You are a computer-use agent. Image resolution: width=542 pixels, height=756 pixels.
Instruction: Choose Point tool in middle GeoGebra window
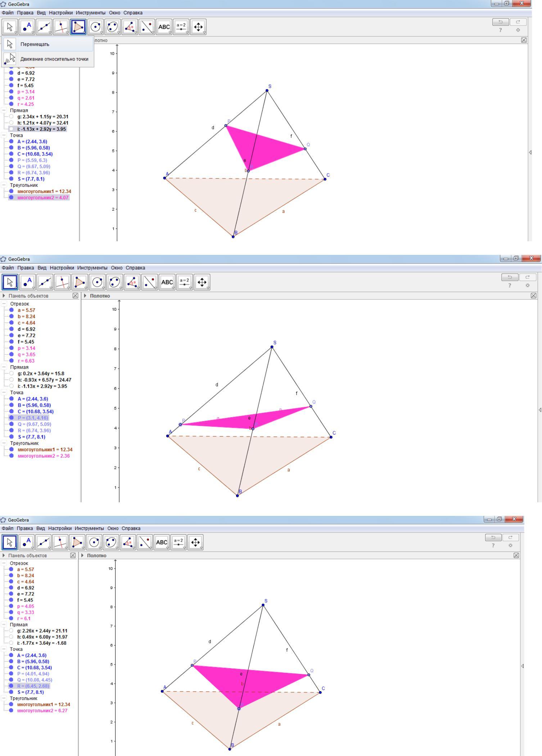click(x=27, y=282)
